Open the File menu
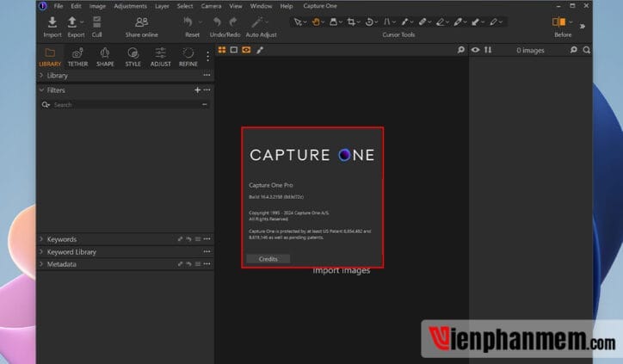The image size is (623, 364). click(59, 6)
